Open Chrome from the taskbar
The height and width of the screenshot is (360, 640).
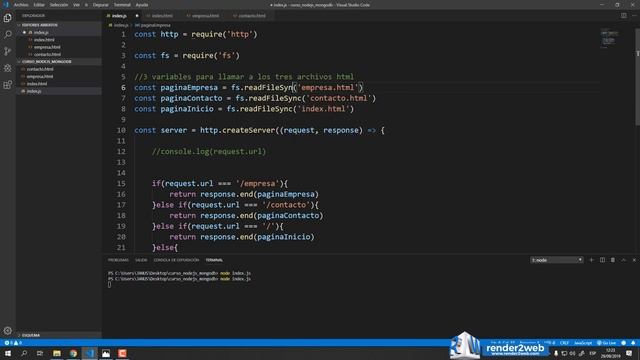click(x=73, y=353)
